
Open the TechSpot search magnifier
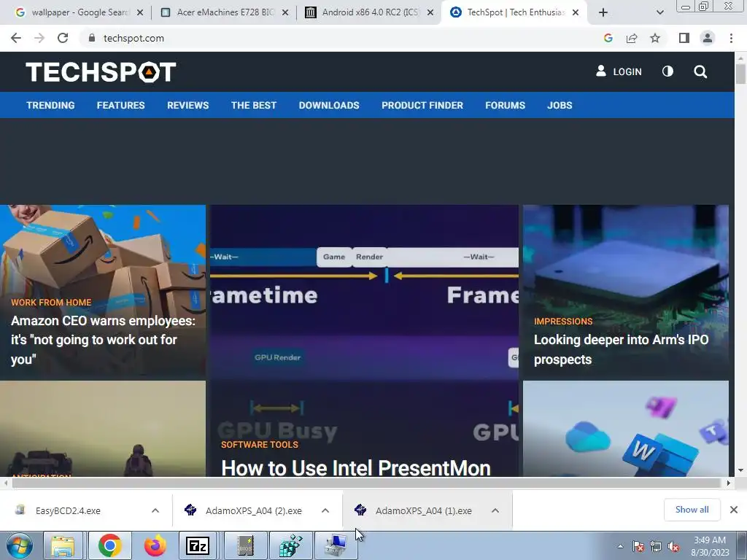(700, 72)
